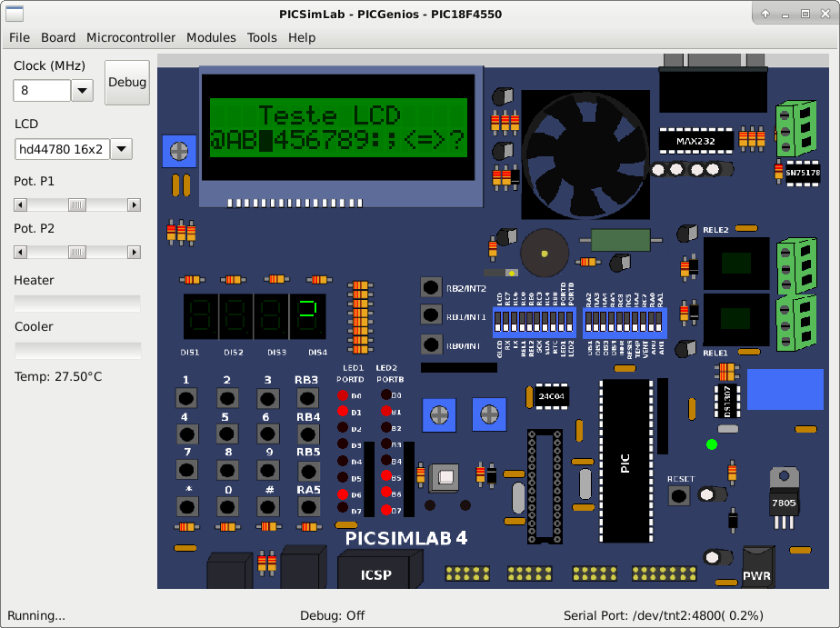Image resolution: width=840 pixels, height=628 pixels.
Task: Click keypad button 9
Action: click(x=267, y=471)
